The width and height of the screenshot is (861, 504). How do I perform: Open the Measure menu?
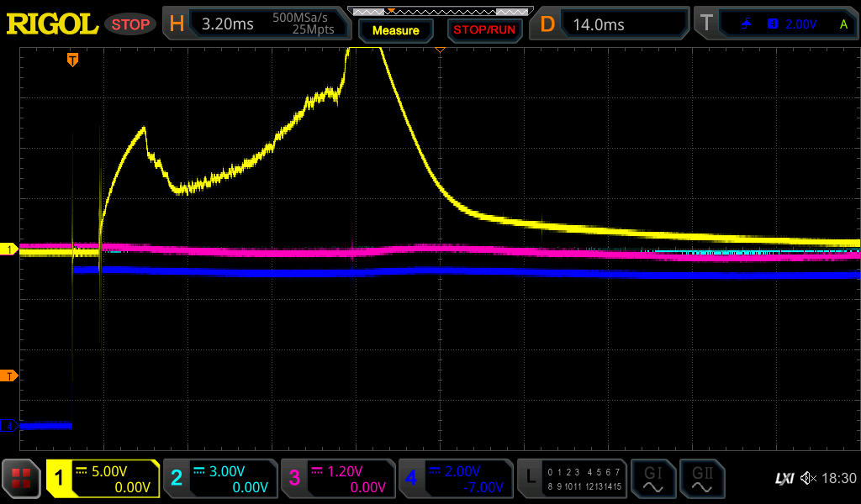tap(395, 30)
